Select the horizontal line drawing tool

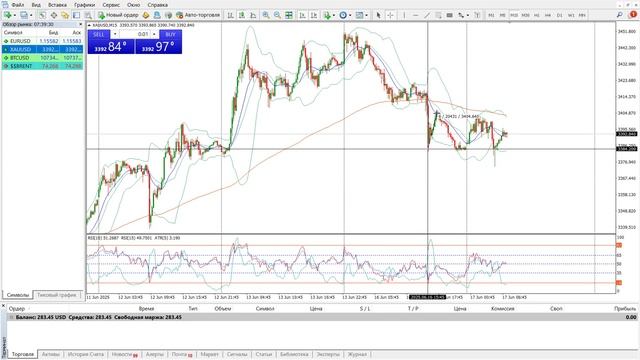(416, 15)
